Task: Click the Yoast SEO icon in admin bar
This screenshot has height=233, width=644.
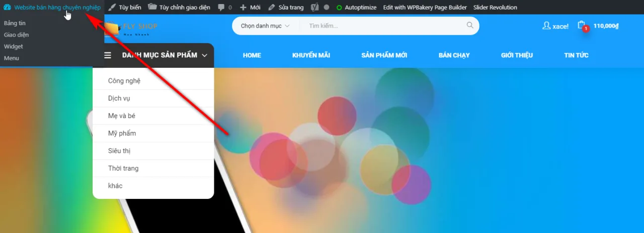Action: 315,8
